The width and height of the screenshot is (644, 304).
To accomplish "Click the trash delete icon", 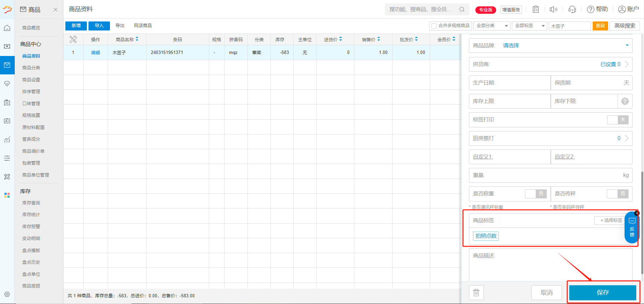I will 476,293.
